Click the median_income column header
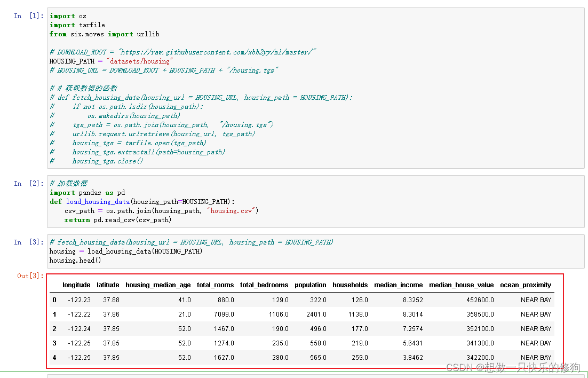The height and width of the screenshot is (378, 588). [399, 285]
